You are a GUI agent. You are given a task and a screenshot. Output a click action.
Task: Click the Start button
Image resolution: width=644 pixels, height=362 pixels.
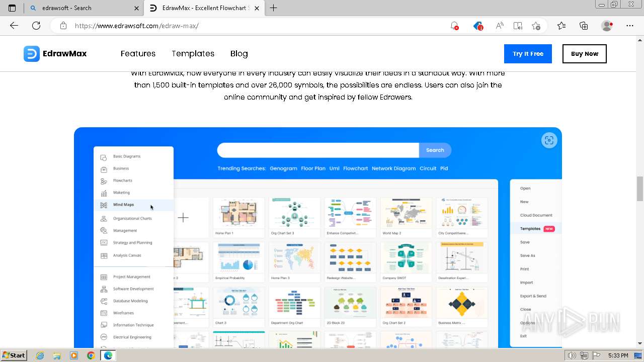(14, 355)
